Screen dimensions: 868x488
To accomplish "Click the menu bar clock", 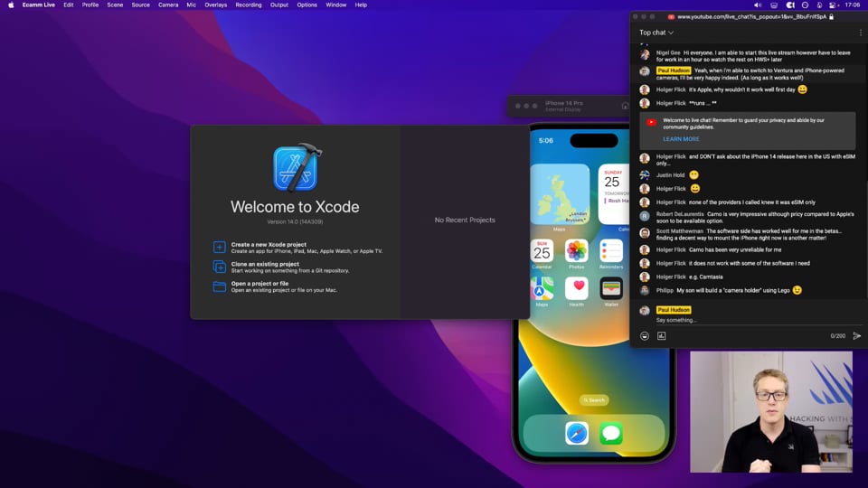I will pos(853,5).
